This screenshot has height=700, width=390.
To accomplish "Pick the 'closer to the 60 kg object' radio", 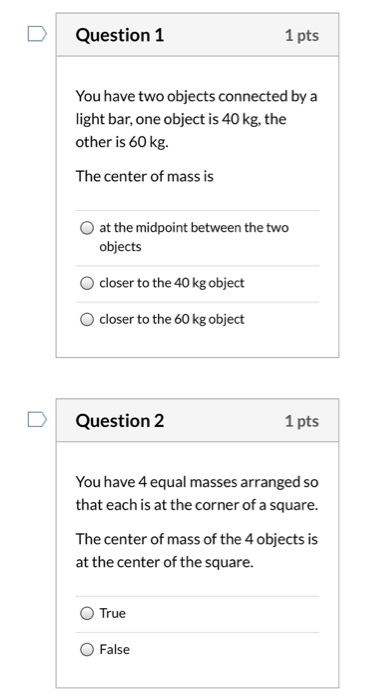I will [87, 320].
